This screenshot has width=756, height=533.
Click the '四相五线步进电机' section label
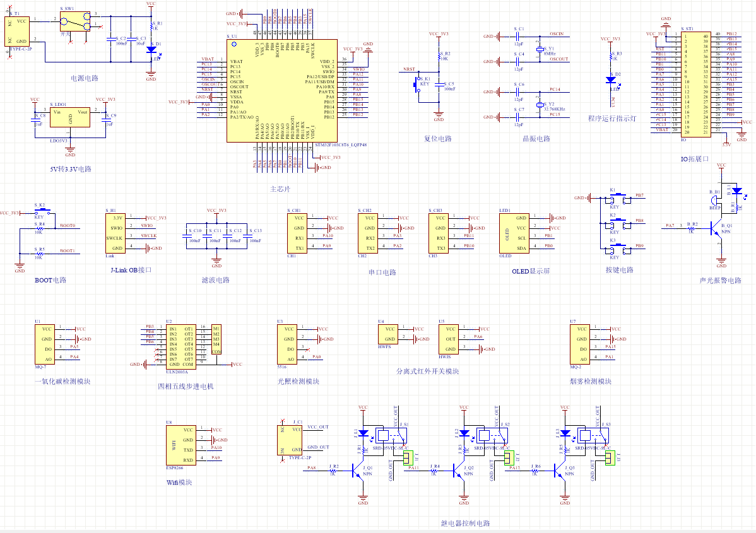coord(186,386)
